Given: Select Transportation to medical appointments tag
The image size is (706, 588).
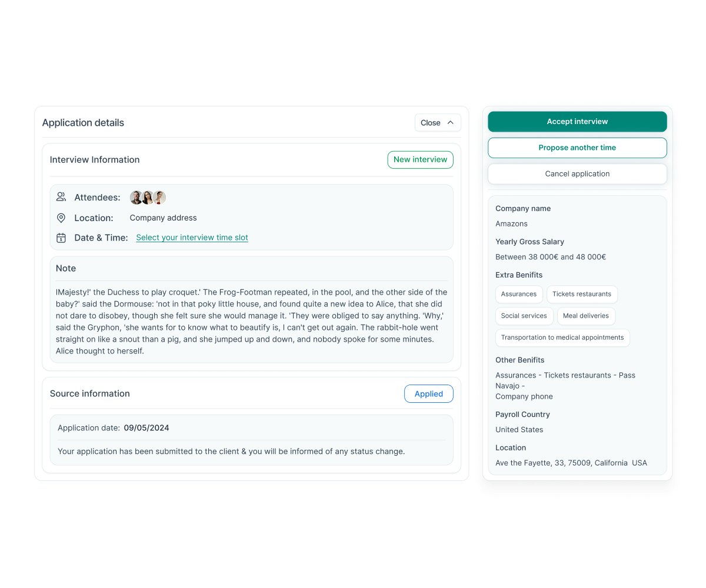Looking at the screenshot, I should 562,338.
